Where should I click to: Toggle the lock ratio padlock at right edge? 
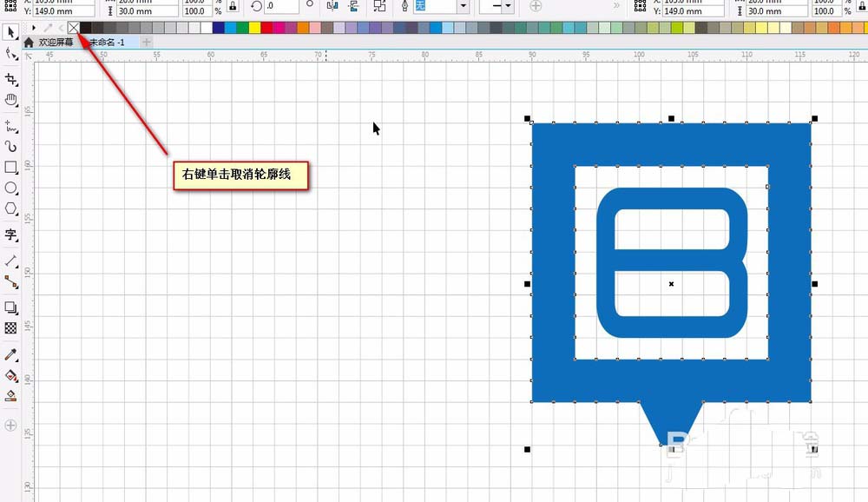[x=863, y=6]
